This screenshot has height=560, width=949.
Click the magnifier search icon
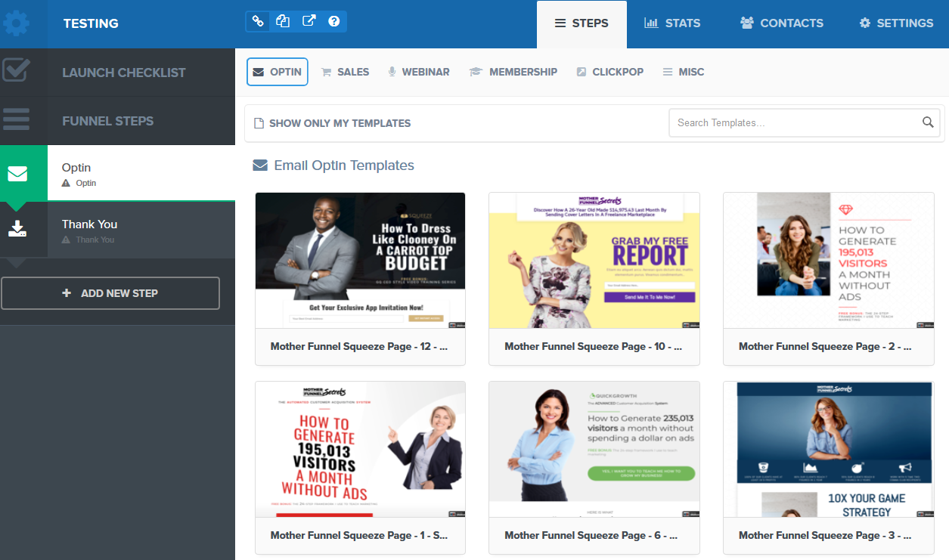coord(928,122)
